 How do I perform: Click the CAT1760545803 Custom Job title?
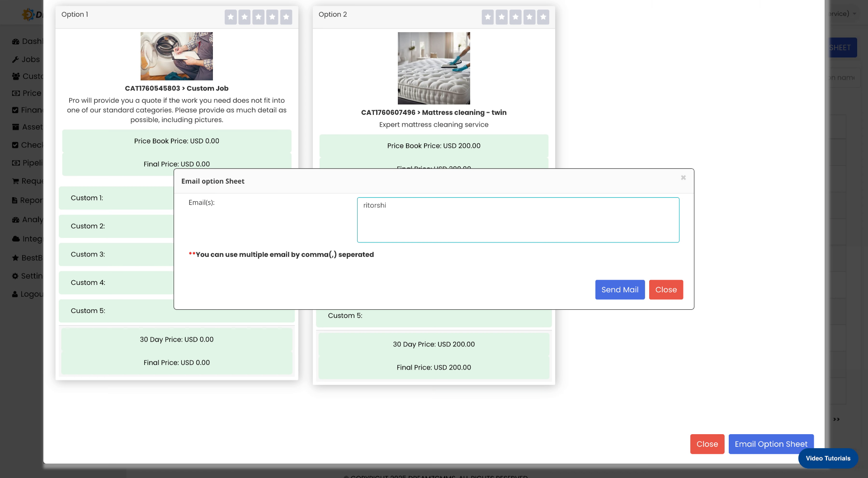click(177, 88)
